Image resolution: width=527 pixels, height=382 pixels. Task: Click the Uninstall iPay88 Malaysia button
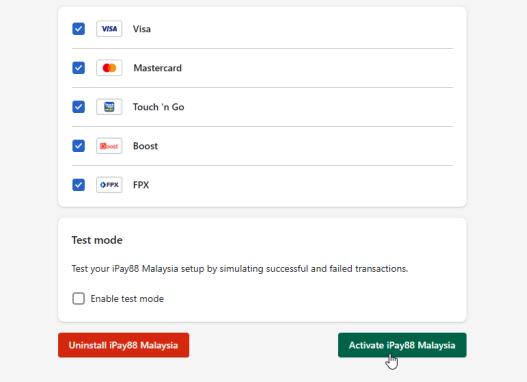coord(123,345)
